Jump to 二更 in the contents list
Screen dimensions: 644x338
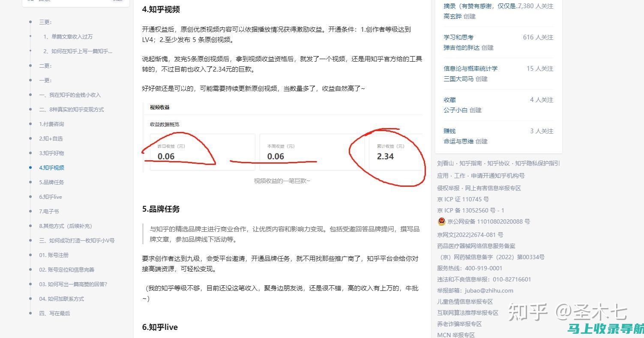(45, 66)
